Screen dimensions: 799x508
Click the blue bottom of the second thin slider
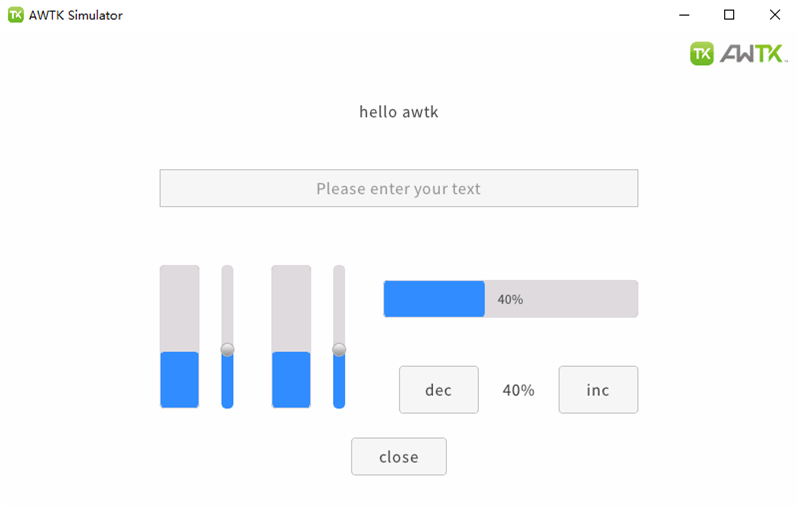point(339,382)
